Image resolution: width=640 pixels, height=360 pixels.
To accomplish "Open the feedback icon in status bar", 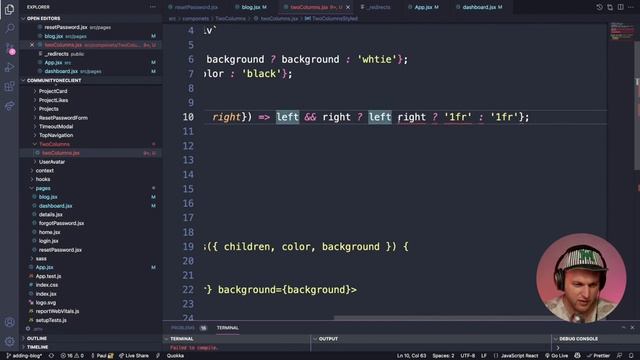I will tap(619, 356).
